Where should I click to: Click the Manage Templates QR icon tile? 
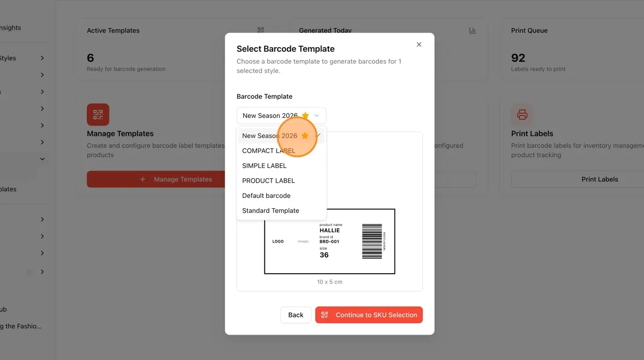pyautogui.click(x=98, y=114)
